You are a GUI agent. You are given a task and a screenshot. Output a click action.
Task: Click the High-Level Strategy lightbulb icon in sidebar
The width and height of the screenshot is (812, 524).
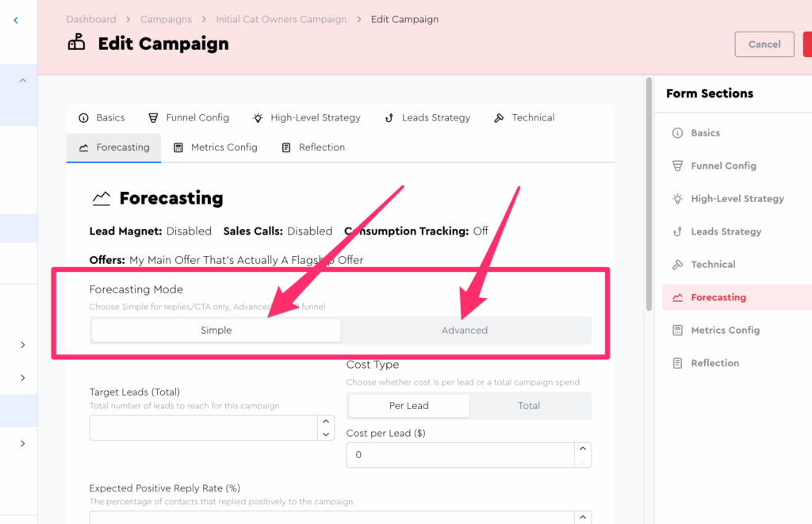click(x=677, y=199)
